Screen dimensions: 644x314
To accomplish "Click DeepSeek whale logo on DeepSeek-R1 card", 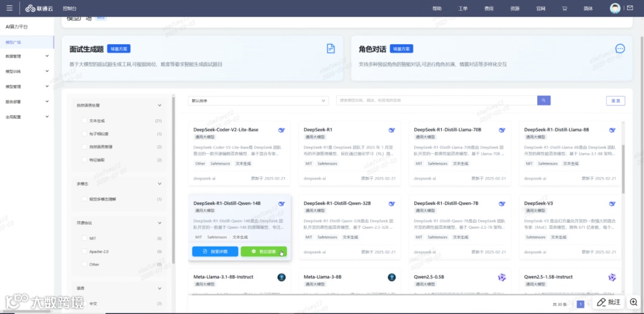I will (392, 130).
